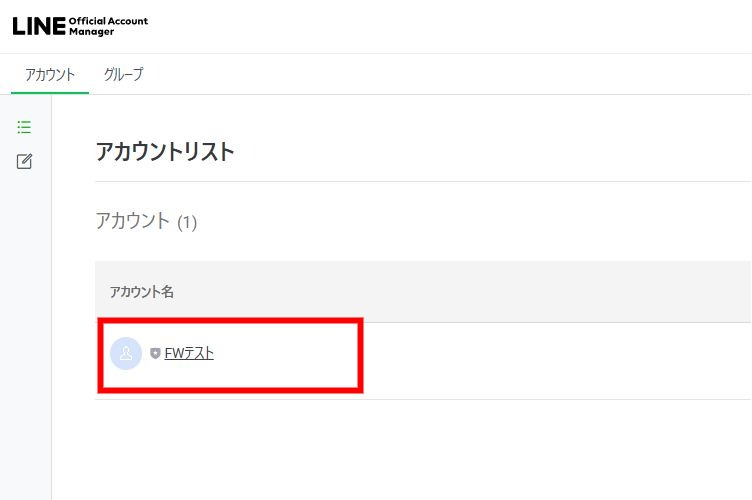Image resolution: width=752 pixels, height=500 pixels.
Task: Click the divider line under アカウントリスト
Action: click(x=400, y=182)
